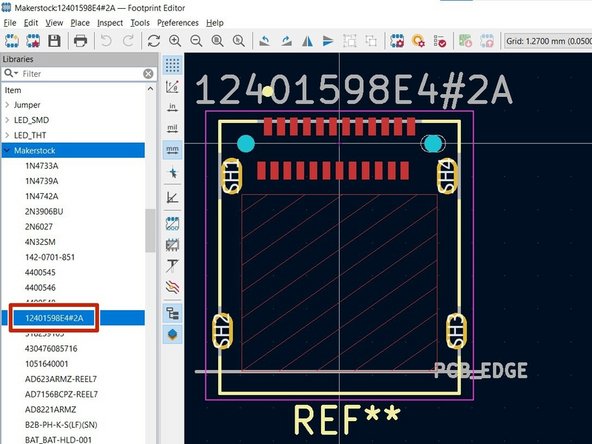Save the footprint with the floppy icon
This screenshot has height=444, width=592.
54,40
